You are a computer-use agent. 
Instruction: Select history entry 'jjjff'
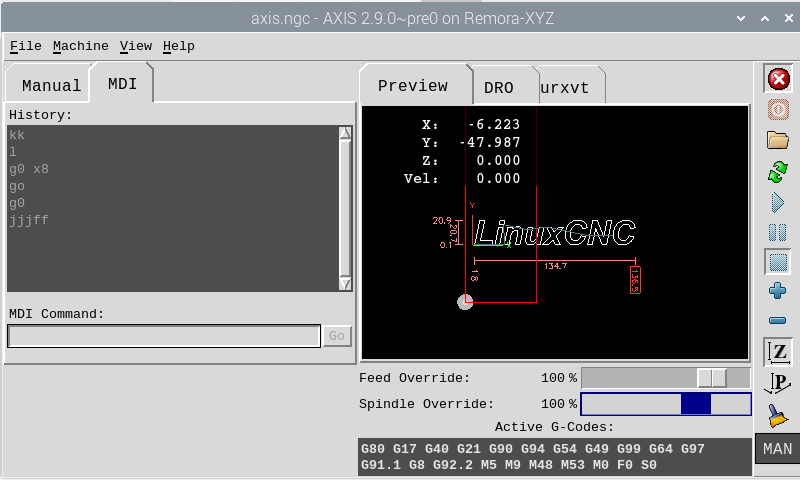(29, 220)
